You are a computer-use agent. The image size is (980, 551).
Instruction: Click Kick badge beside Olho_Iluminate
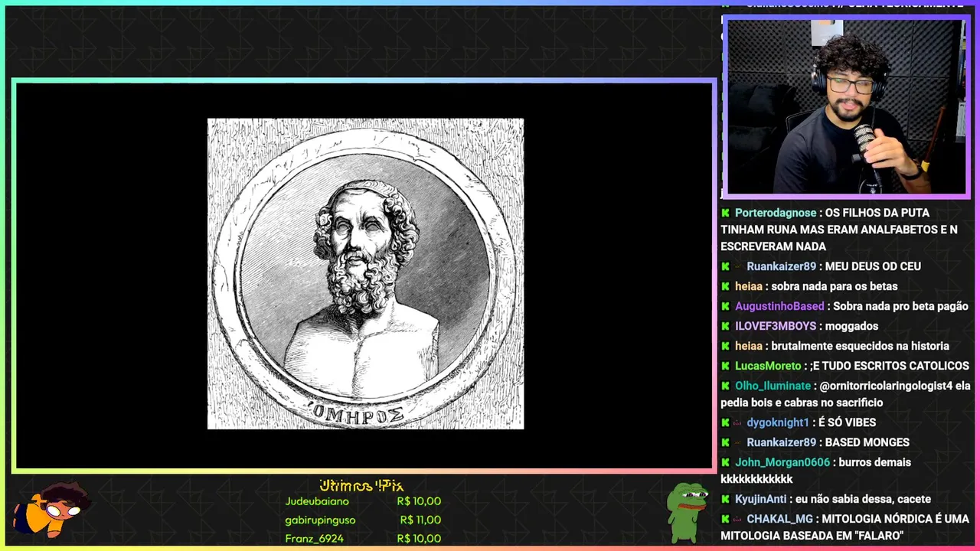pyautogui.click(x=725, y=386)
